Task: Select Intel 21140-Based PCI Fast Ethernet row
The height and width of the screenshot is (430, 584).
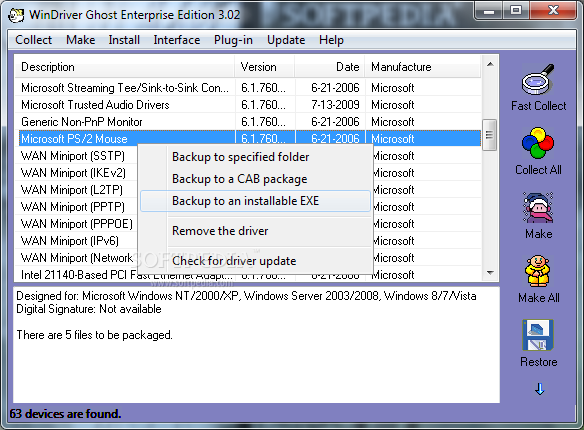Action: click(x=248, y=275)
